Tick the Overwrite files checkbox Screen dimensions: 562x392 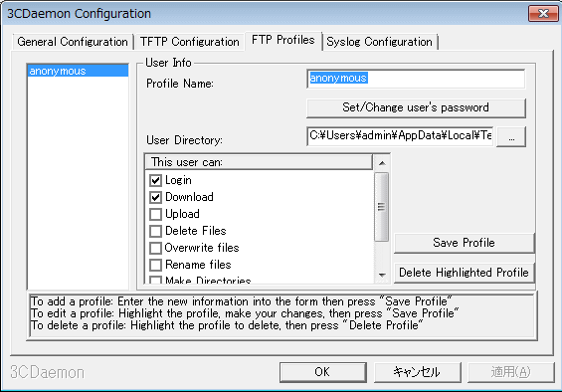pyautogui.click(x=155, y=248)
